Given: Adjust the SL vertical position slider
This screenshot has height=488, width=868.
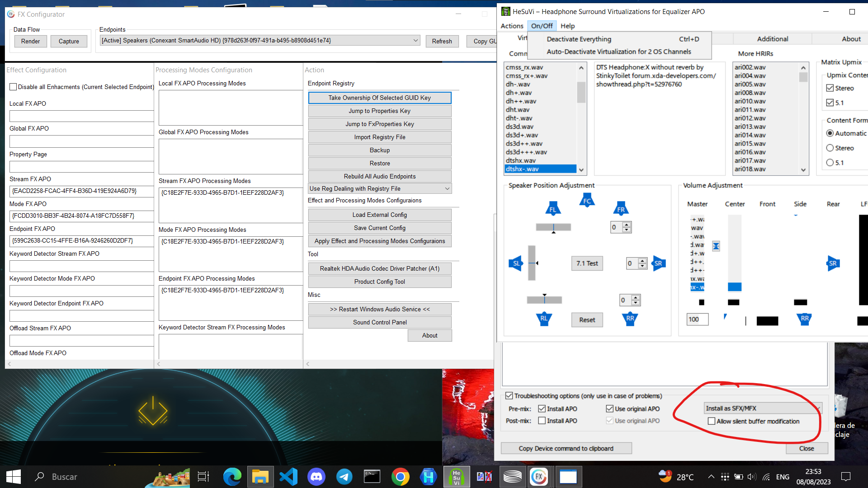Looking at the screenshot, I should (533, 263).
